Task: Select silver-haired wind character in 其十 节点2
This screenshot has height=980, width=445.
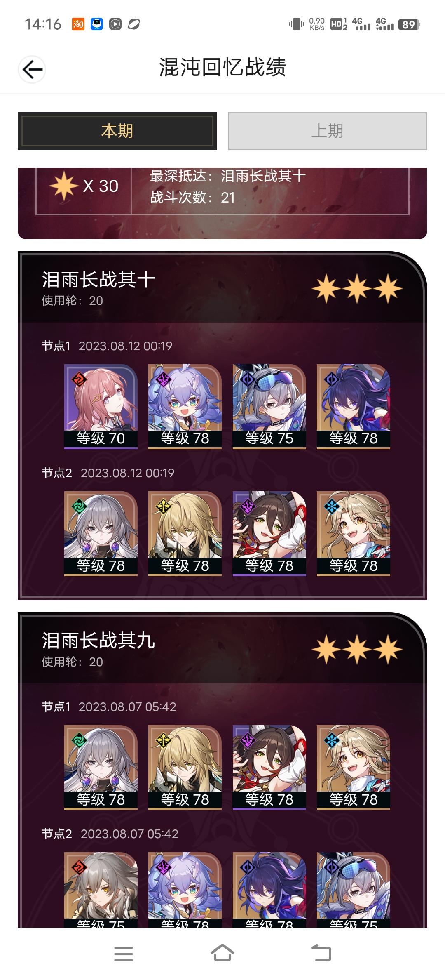Action: point(101,533)
